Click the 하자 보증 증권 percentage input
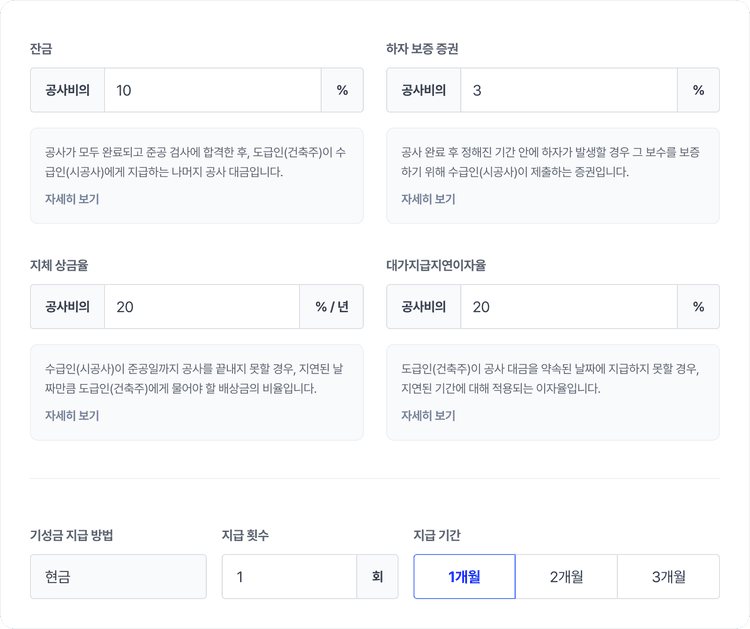 tap(568, 90)
